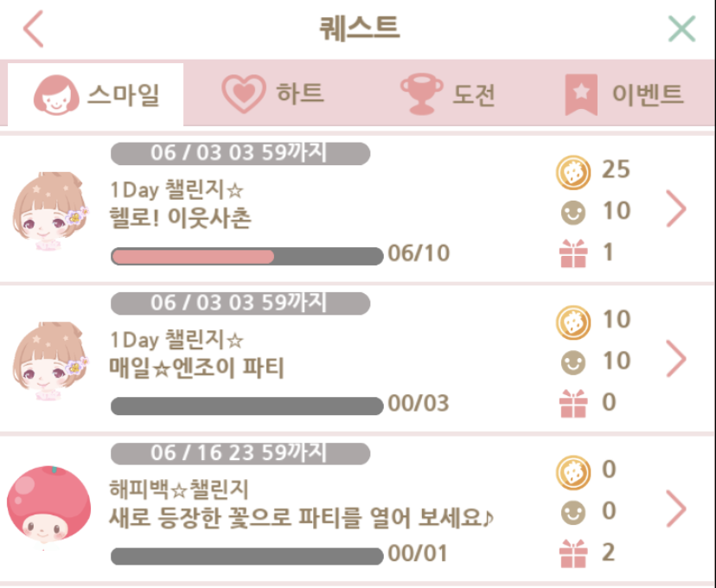The width and height of the screenshot is (716, 588).
Task: Click strawberry coin icon in second quest
Action: [x=573, y=323]
